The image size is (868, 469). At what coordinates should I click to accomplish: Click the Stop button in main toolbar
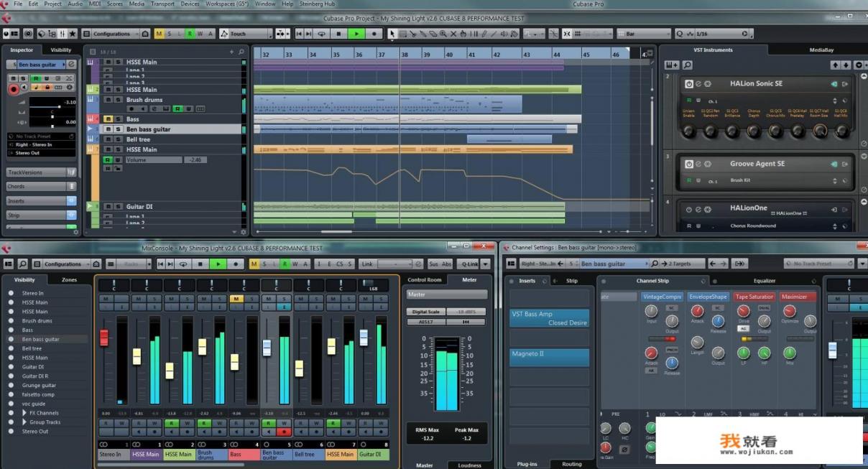338,33
